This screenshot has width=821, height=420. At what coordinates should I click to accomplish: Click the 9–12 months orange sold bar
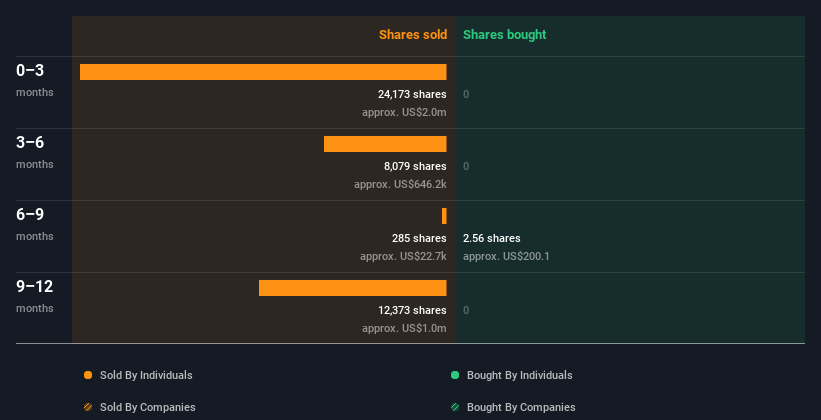[x=352, y=288]
